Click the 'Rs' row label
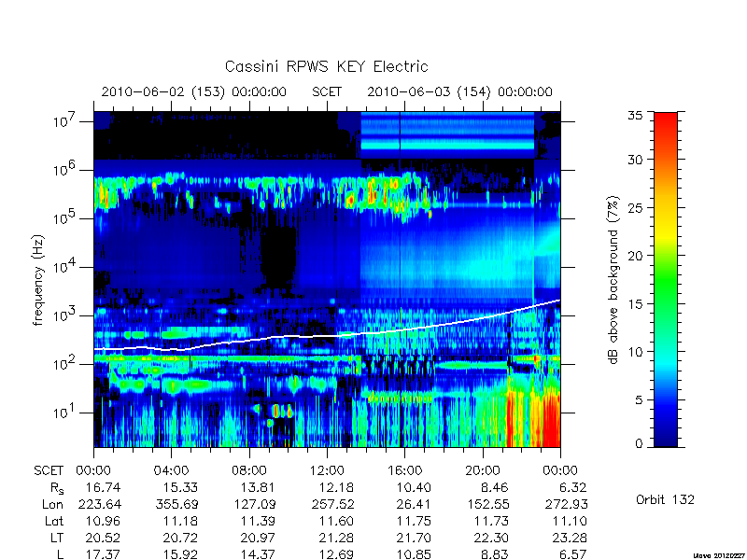Viewport: 747px width, 560px height. point(57,488)
